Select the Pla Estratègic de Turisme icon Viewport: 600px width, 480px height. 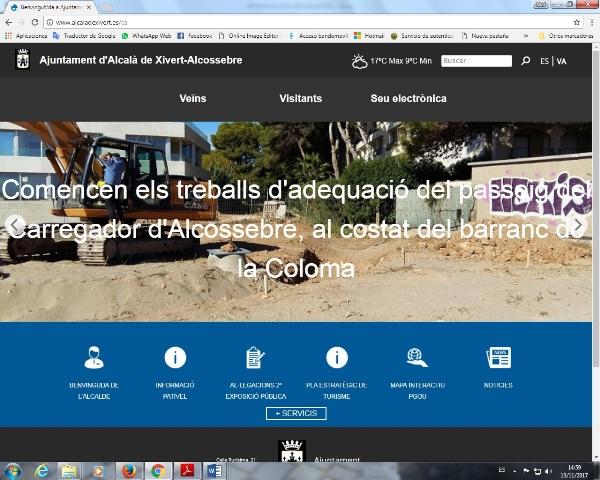(x=336, y=357)
